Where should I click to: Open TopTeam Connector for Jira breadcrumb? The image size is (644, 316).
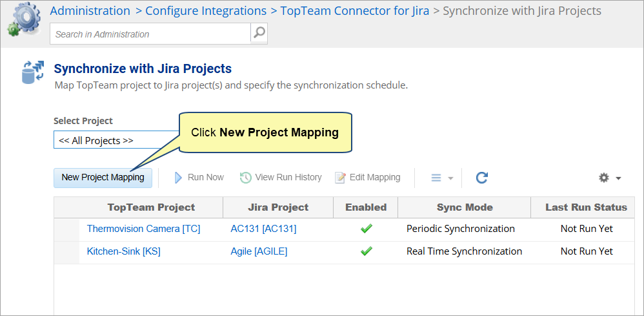point(354,11)
